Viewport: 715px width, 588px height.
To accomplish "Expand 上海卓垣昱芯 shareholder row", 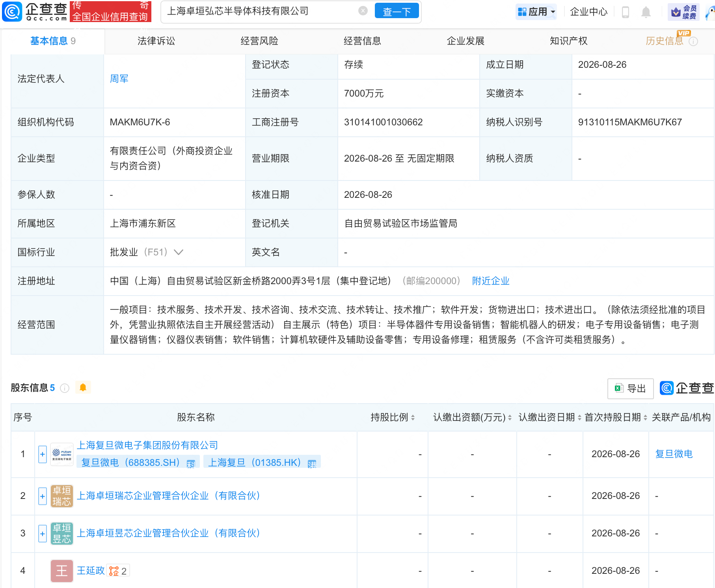I will click(43, 533).
